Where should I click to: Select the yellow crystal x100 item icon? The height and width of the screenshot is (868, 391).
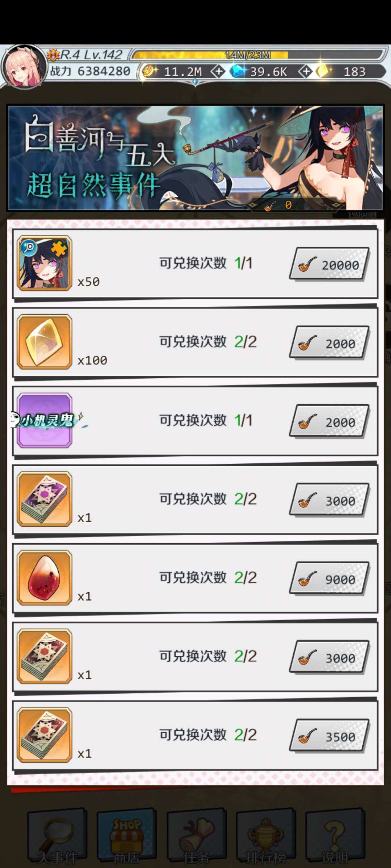45,342
